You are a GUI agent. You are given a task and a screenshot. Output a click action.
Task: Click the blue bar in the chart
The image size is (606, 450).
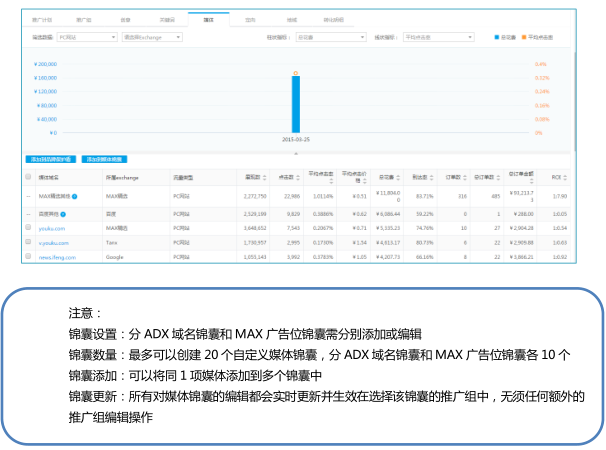296,103
